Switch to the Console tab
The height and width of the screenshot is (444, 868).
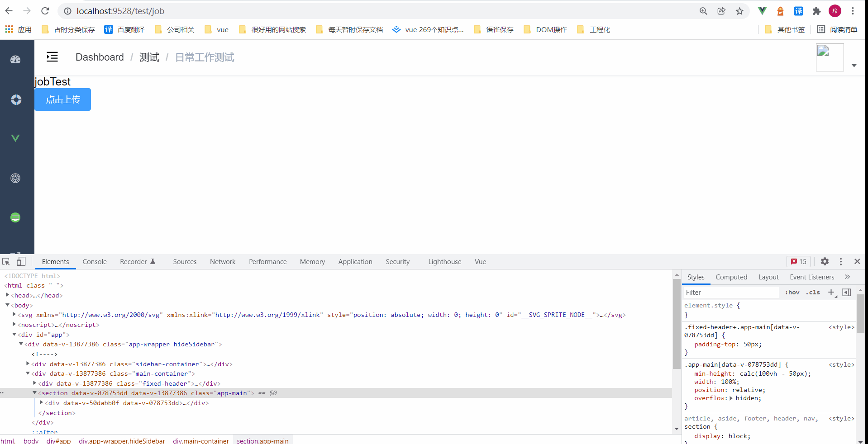[x=94, y=261]
